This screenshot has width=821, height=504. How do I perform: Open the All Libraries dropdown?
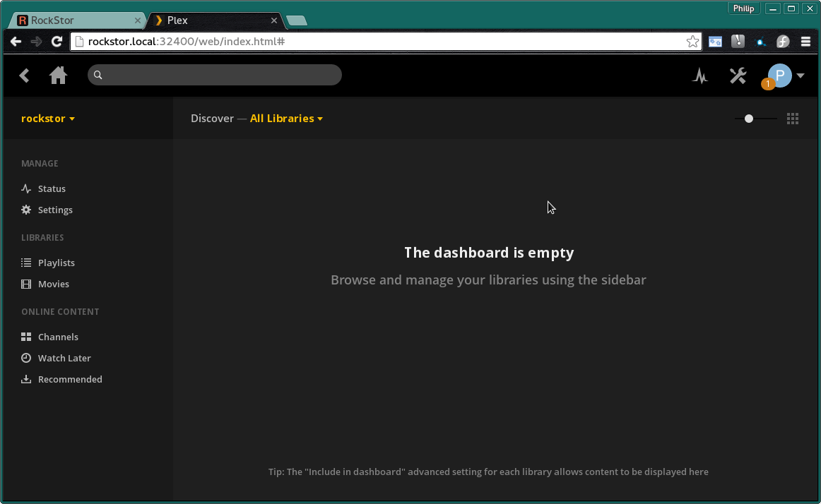click(286, 119)
